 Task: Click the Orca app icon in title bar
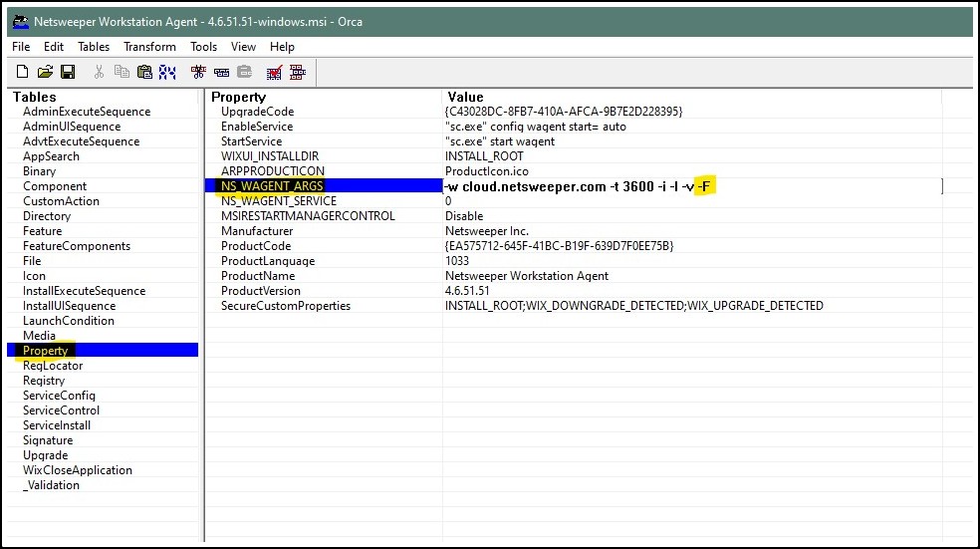(21, 22)
